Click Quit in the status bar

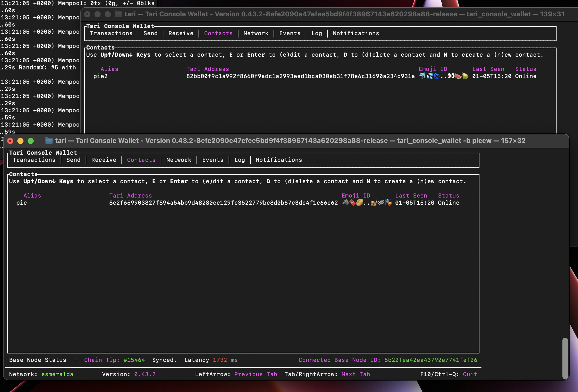click(470, 374)
